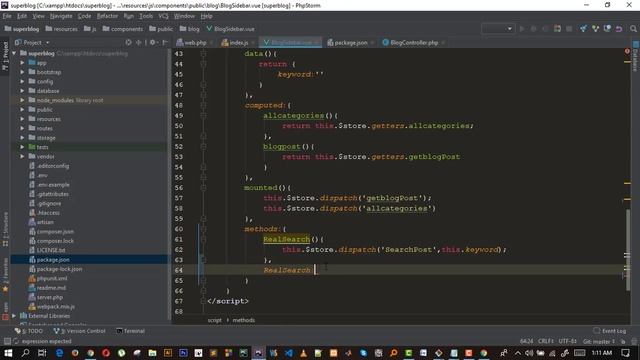
Task: Expand the vendor folder
Action: [22, 156]
